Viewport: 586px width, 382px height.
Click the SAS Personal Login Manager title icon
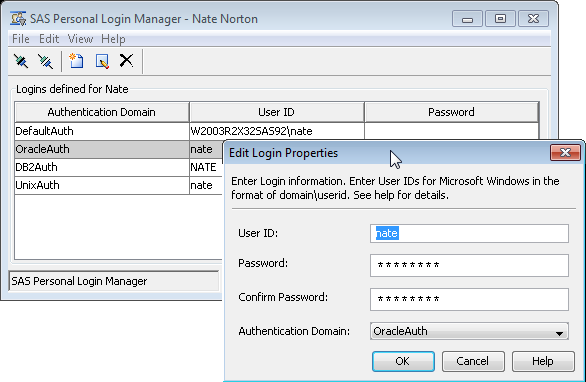coord(18,18)
